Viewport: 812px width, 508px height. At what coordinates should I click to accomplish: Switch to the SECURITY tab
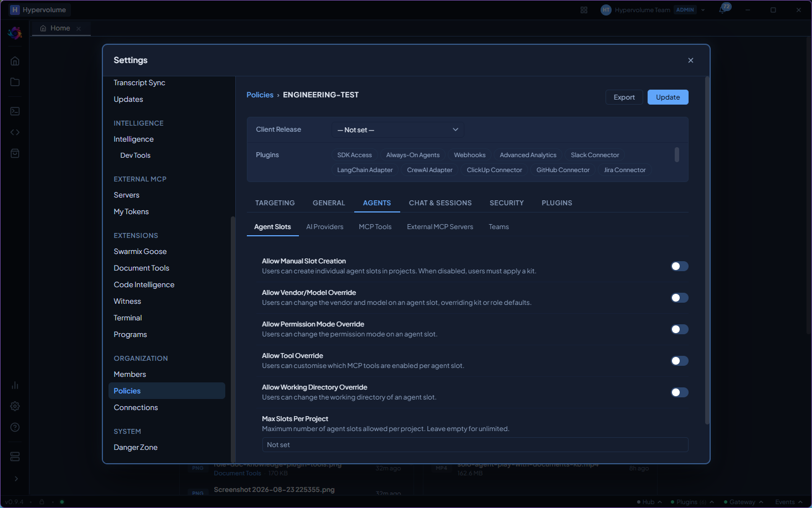point(506,203)
